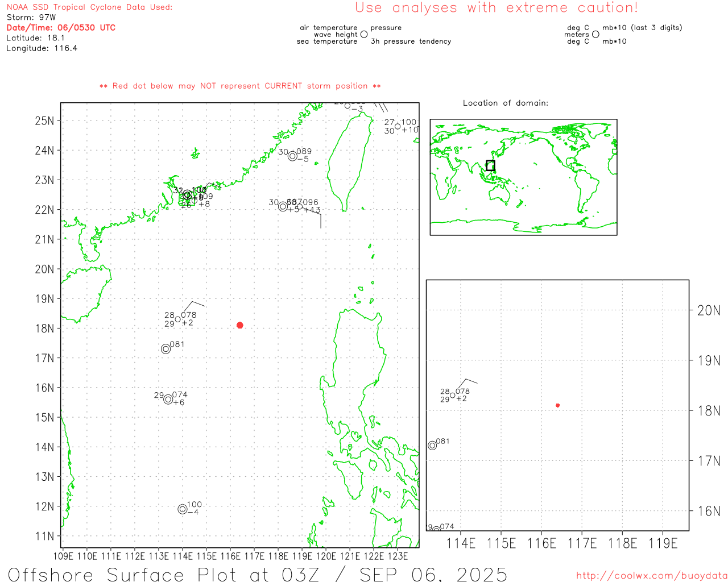The height and width of the screenshot is (582, 728).
Task: Click the 'air temperature' legend label
Action: pos(329,27)
